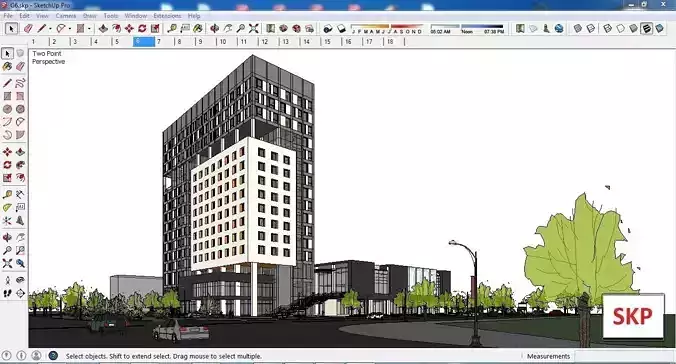Adjust the shadow time of day slider
Screen dimensions: 676x364
click(467, 29)
